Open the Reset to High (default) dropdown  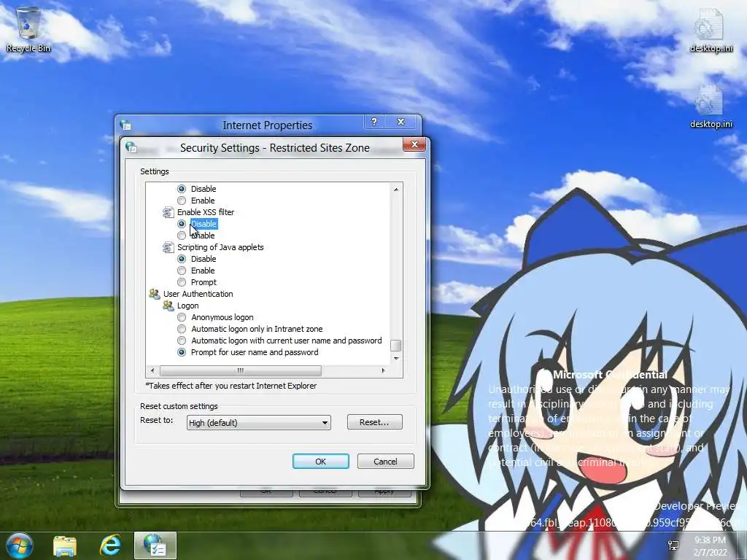[x=259, y=422]
